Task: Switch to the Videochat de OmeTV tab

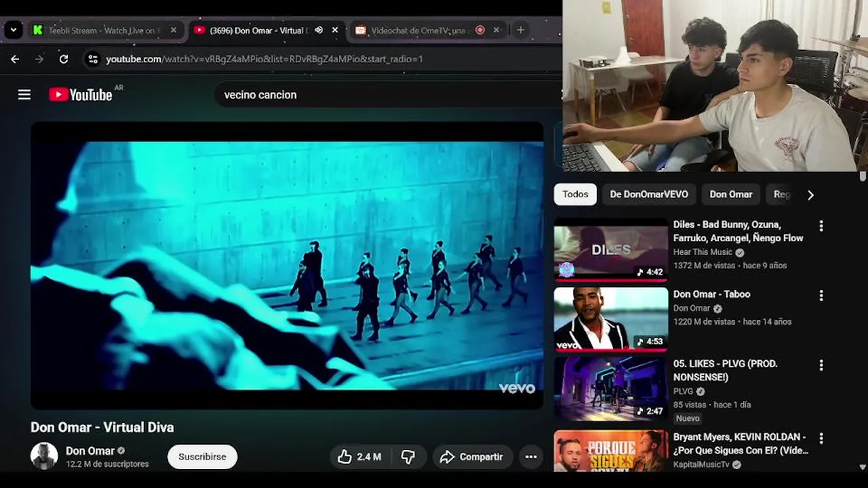Action: [418, 30]
